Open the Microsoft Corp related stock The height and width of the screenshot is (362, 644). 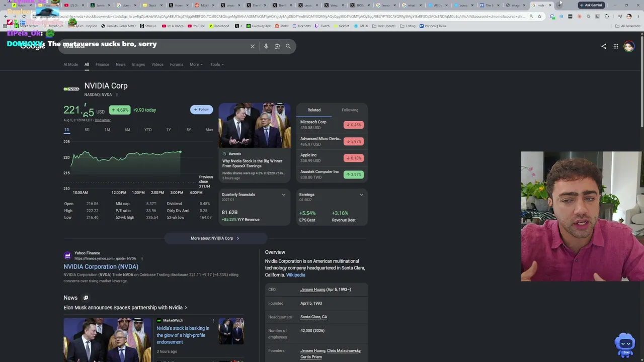click(x=331, y=125)
